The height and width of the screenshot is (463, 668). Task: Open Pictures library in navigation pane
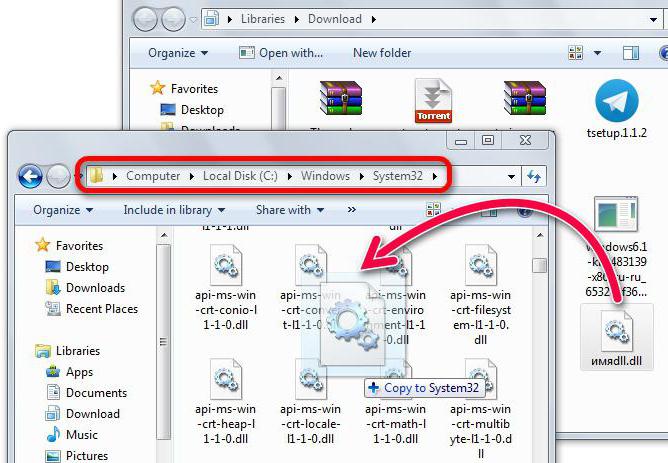77,455
